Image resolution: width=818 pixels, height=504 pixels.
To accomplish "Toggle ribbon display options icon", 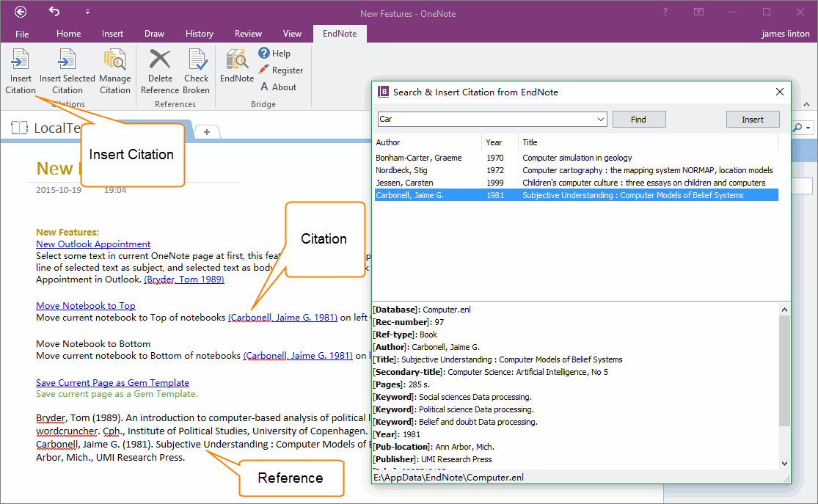I will click(698, 12).
